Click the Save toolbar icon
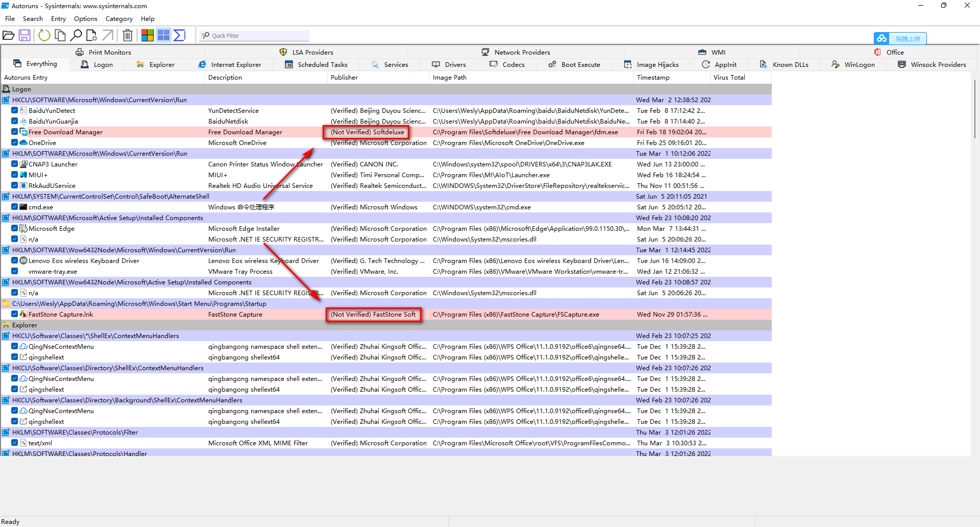The image size is (980, 527). (x=24, y=35)
